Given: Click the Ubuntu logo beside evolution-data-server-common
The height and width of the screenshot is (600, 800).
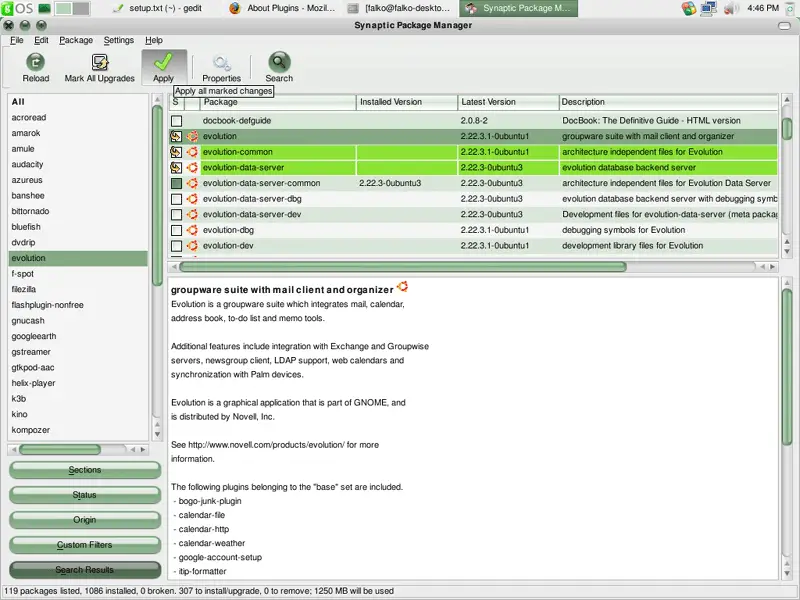Looking at the screenshot, I should pyautogui.click(x=192, y=183).
